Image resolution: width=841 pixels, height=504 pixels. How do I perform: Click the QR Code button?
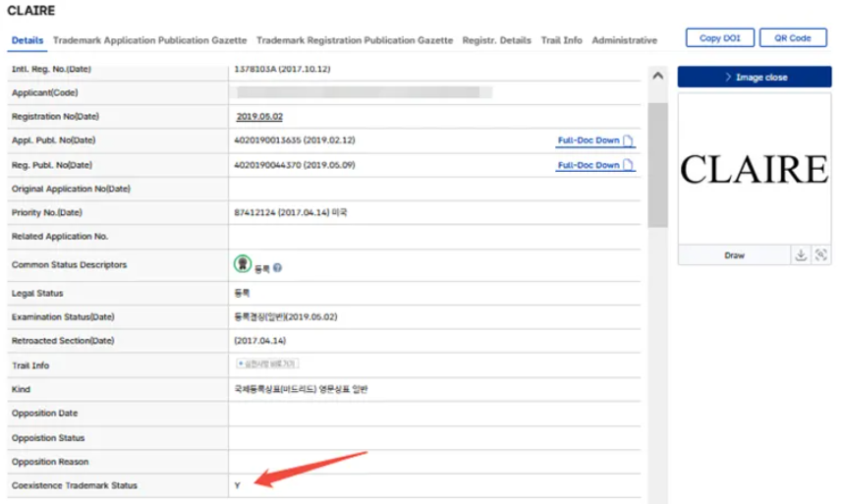point(793,38)
